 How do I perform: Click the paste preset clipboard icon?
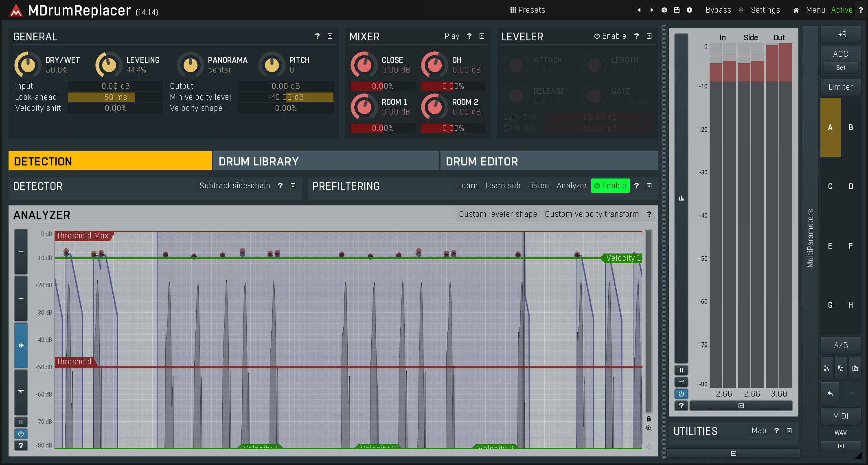[x=855, y=368]
